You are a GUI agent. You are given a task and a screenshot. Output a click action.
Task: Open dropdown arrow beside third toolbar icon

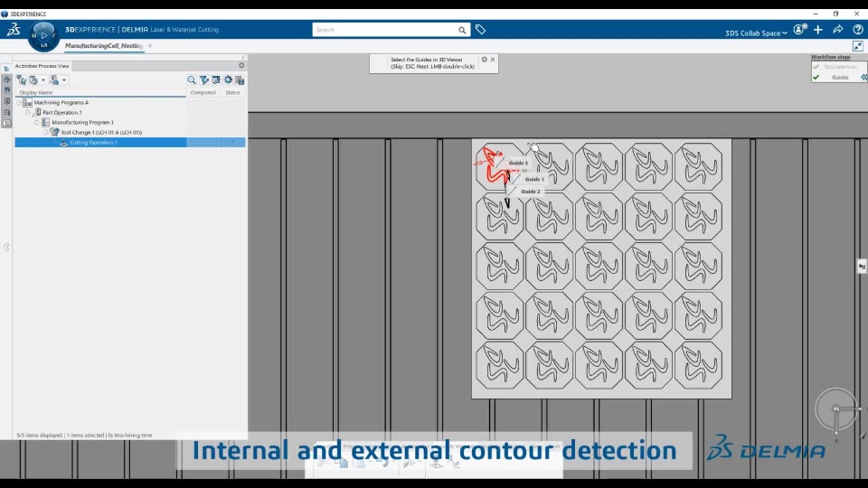point(64,80)
